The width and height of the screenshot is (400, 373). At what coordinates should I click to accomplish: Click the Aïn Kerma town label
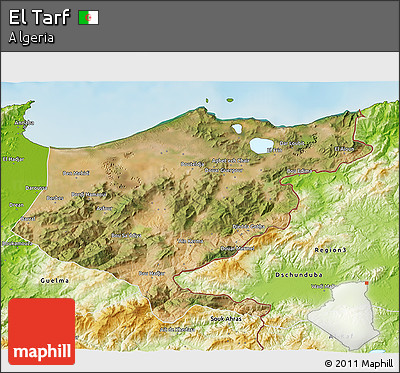pos(190,241)
